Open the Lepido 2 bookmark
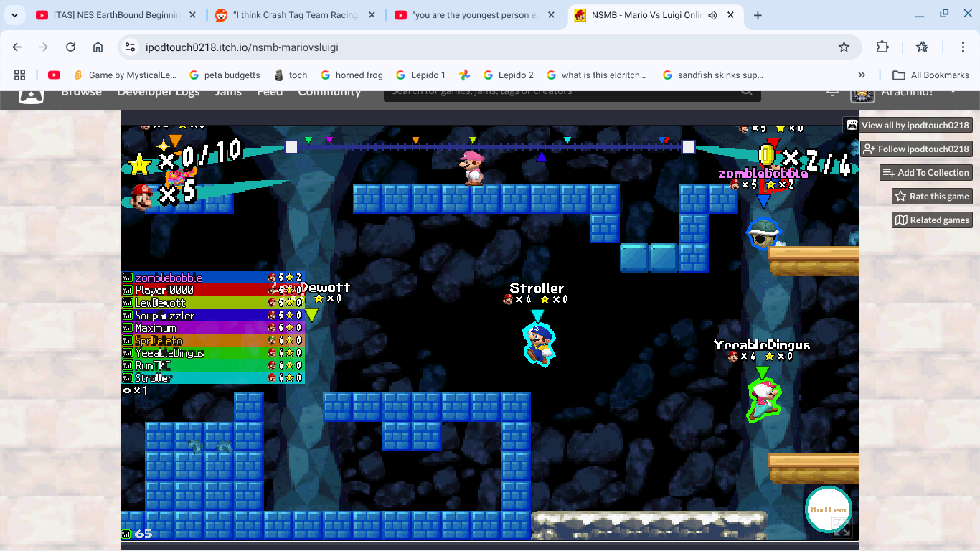This screenshot has width=980, height=551. 509,75
